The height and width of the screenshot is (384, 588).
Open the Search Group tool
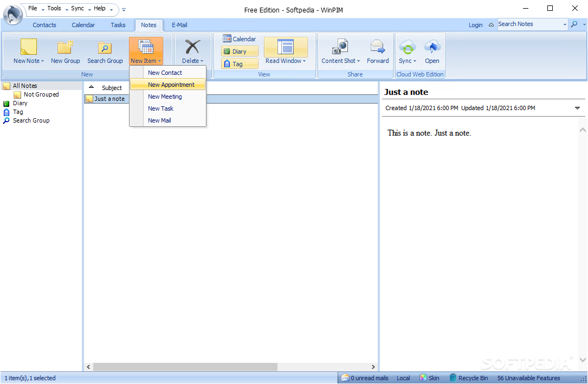pyautogui.click(x=105, y=51)
